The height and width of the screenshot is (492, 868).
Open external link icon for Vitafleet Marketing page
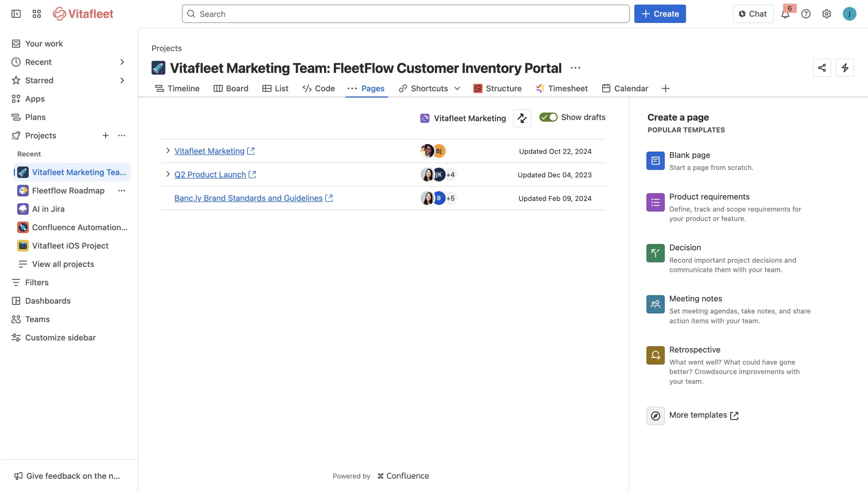(251, 151)
